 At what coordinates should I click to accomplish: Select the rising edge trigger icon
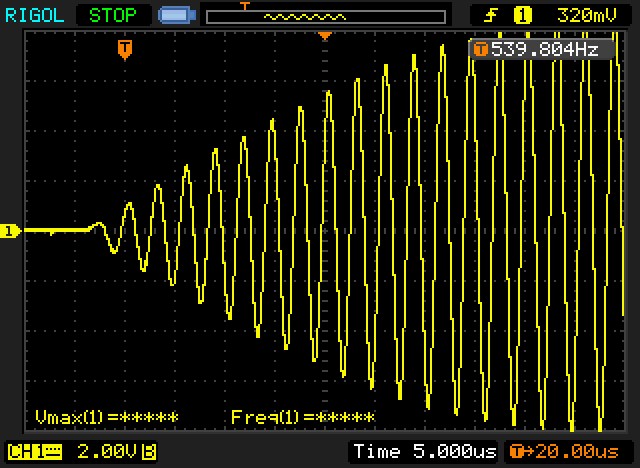pos(491,15)
